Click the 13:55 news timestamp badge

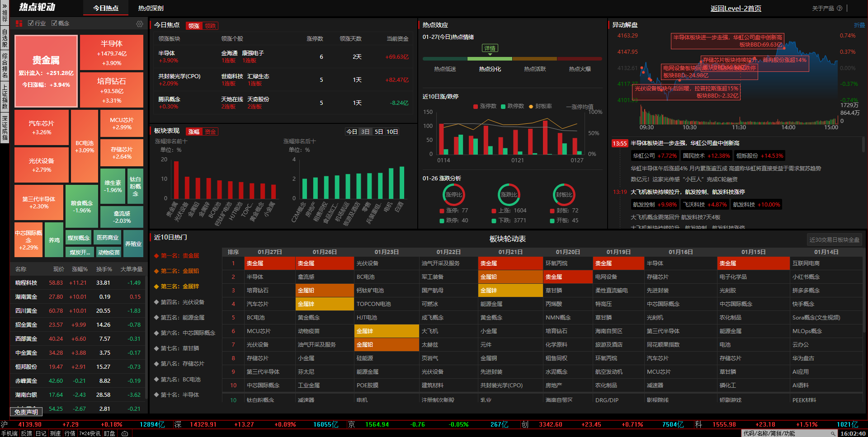(619, 143)
